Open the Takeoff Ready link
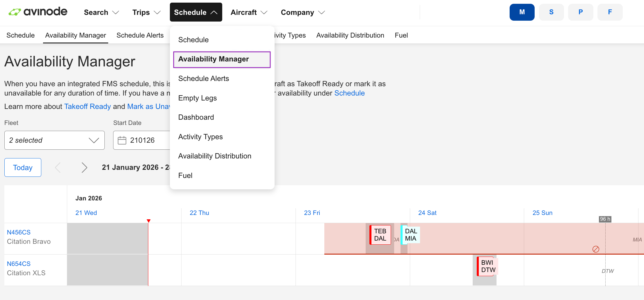644x300 pixels. point(87,106)
